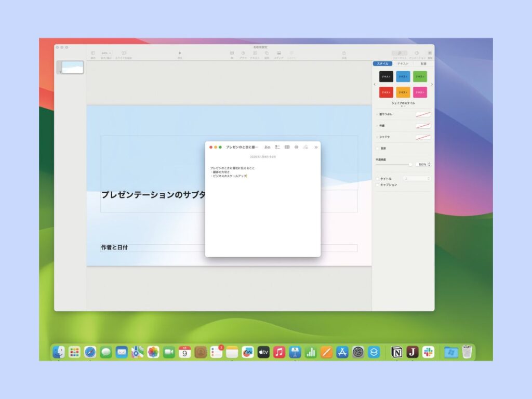
Task: Open System Settings from the Dock
Action: [x=358, y=352]
